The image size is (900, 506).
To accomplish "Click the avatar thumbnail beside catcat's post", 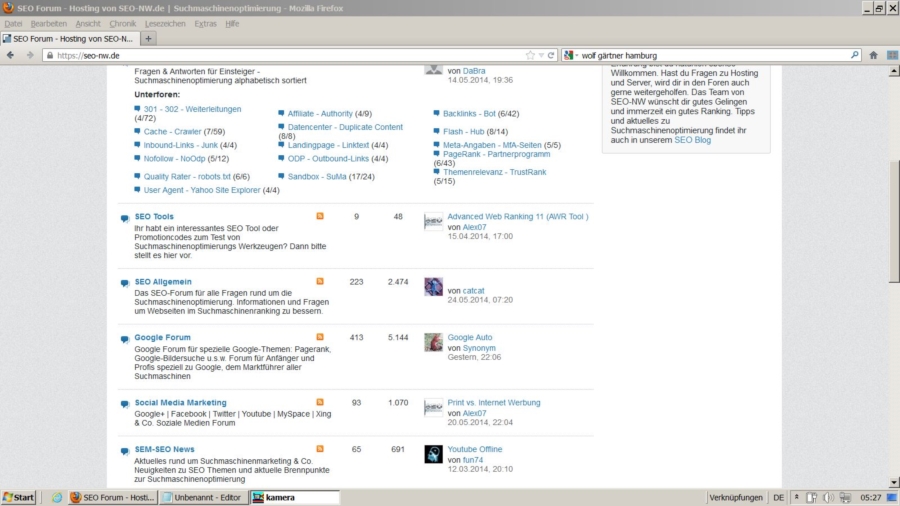I will (x=433, y=287).
